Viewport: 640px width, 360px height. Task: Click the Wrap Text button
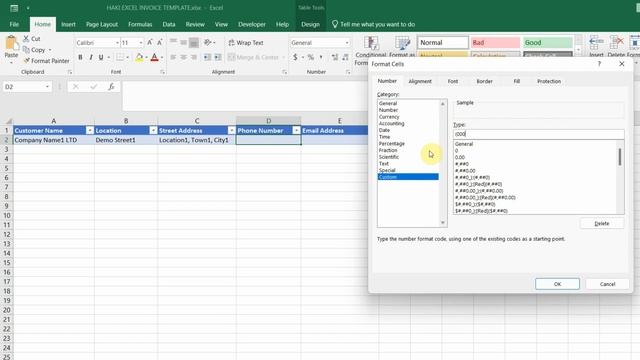coord(246,42)
